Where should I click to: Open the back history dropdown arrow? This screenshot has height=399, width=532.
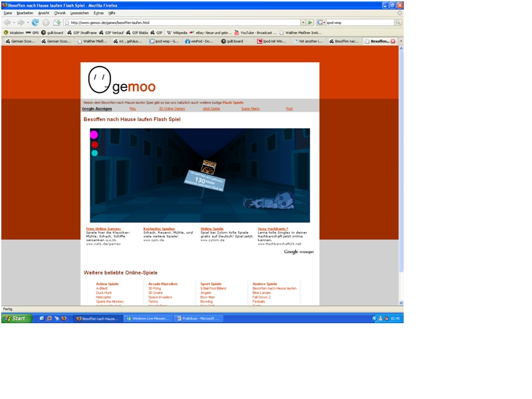[13, 23]
